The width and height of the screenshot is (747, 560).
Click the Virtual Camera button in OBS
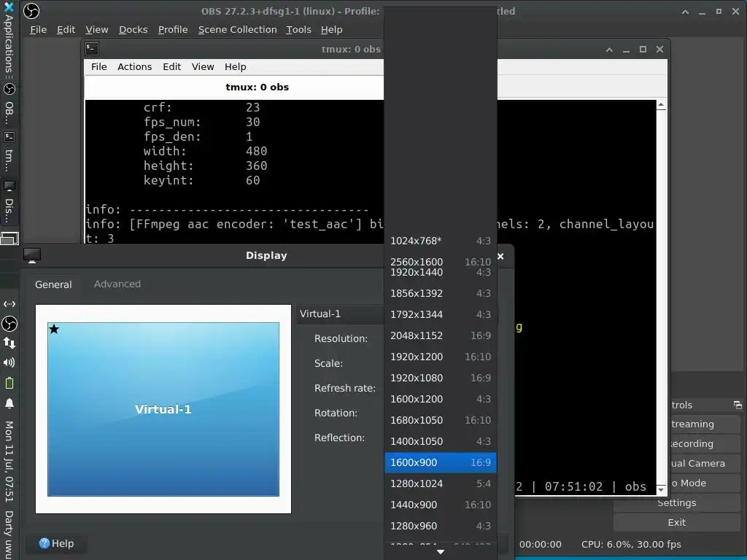(705, 463)
